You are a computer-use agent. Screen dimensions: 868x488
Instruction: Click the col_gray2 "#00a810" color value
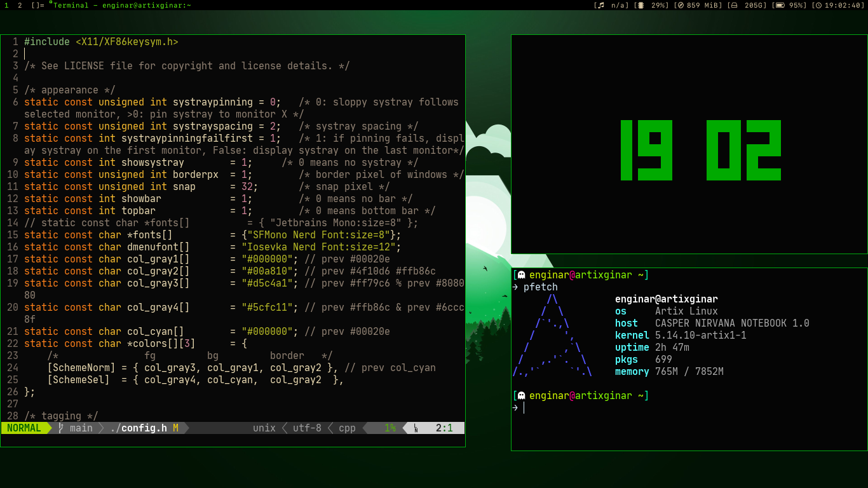pos(267,271)
